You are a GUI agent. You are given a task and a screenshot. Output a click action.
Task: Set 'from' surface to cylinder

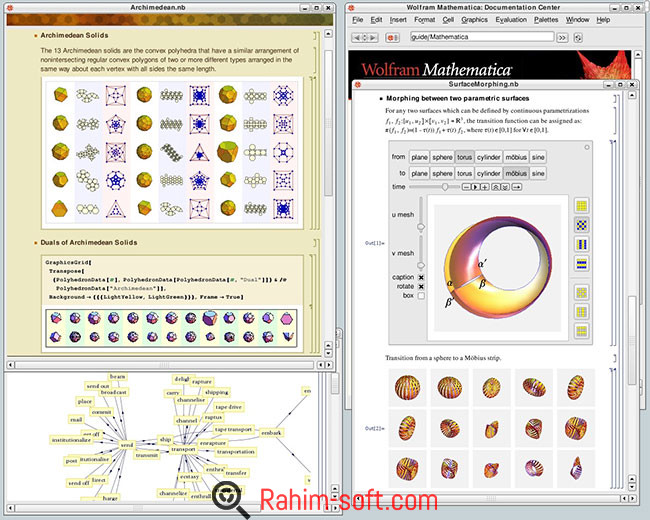pyautogui.click(x=489, y=157)
